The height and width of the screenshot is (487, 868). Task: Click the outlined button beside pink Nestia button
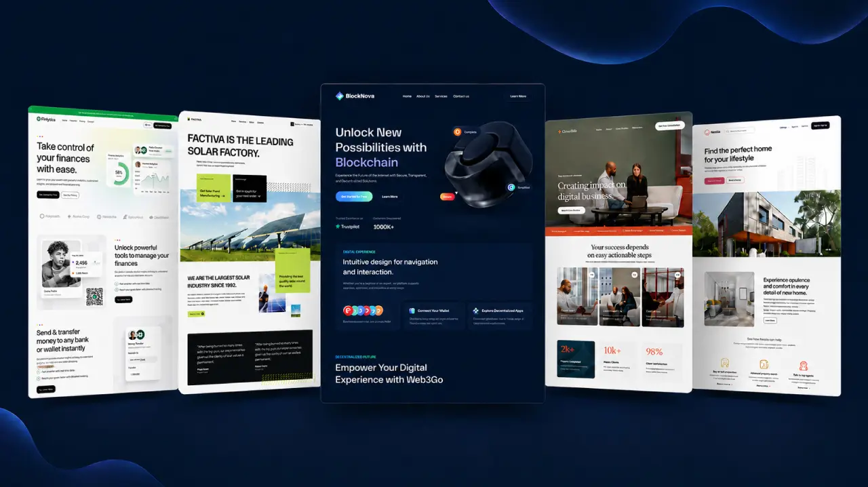pyautogui.click(x=734, y=180)
